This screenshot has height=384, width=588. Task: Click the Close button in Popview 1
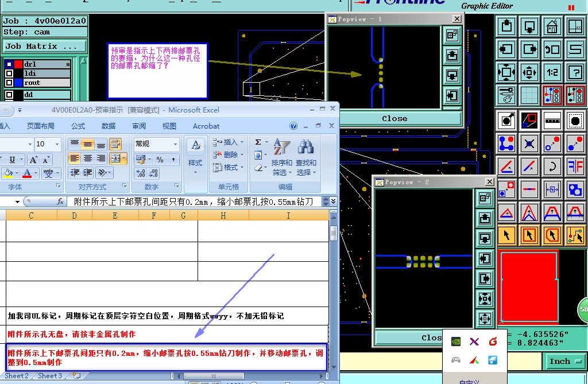394,118
